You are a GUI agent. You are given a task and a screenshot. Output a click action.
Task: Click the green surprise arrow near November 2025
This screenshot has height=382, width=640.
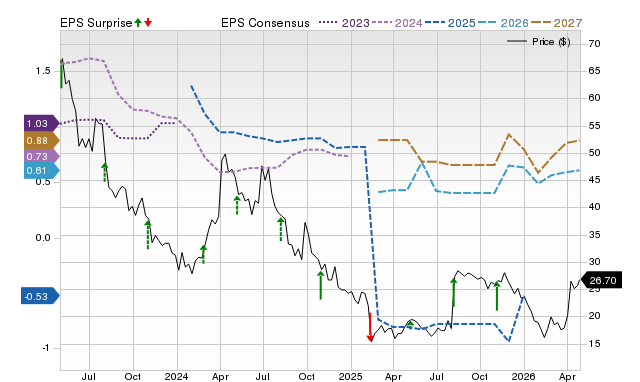point(497,296)
